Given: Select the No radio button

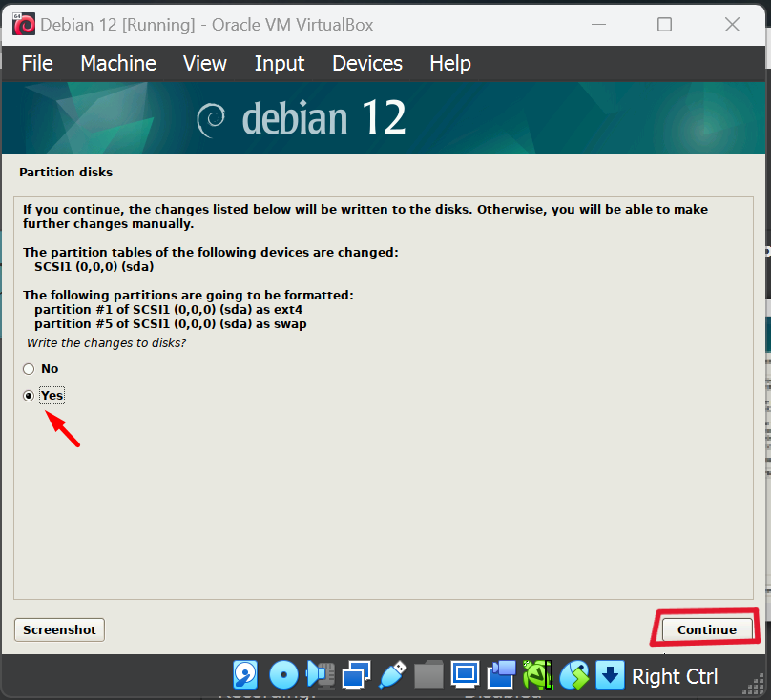Looking at the screenshot, I should tap(29, 369).
